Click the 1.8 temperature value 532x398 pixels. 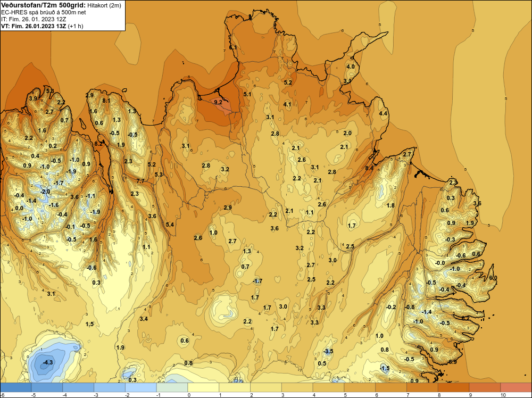point(390,205)
